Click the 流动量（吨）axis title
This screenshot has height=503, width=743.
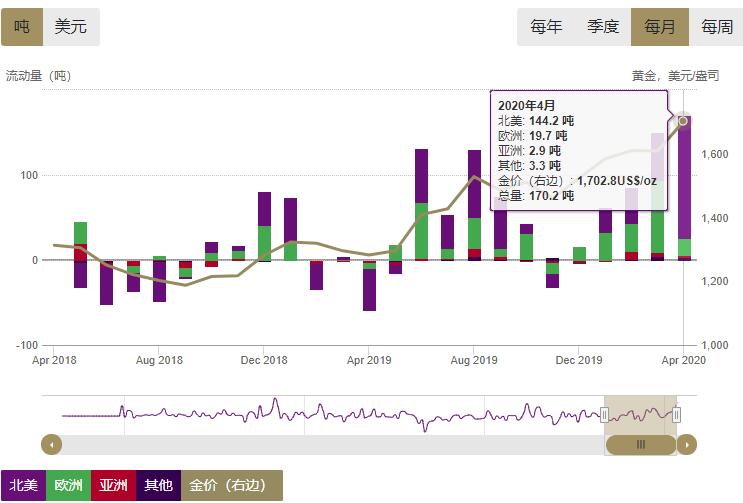click(x=38, y=76)
